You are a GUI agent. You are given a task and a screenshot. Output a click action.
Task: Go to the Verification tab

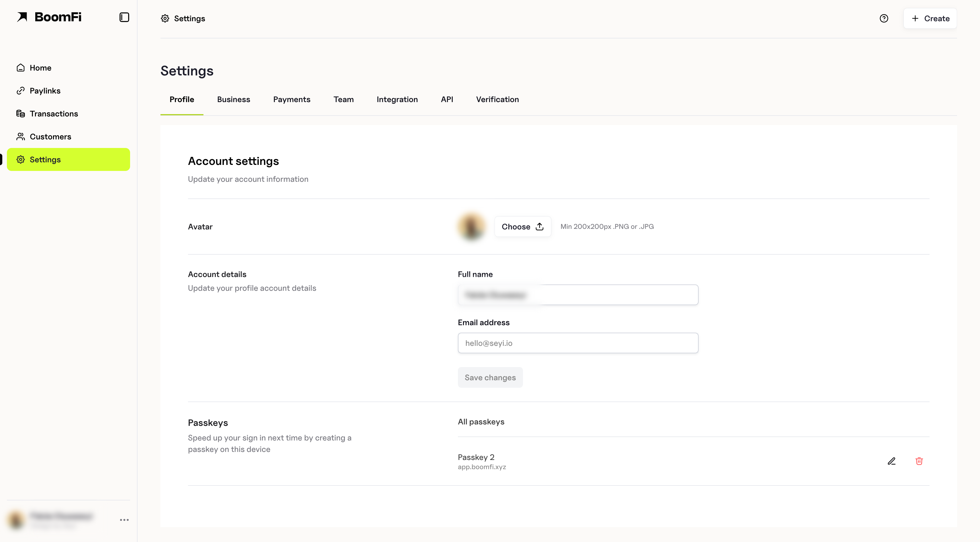click(497, 99)
